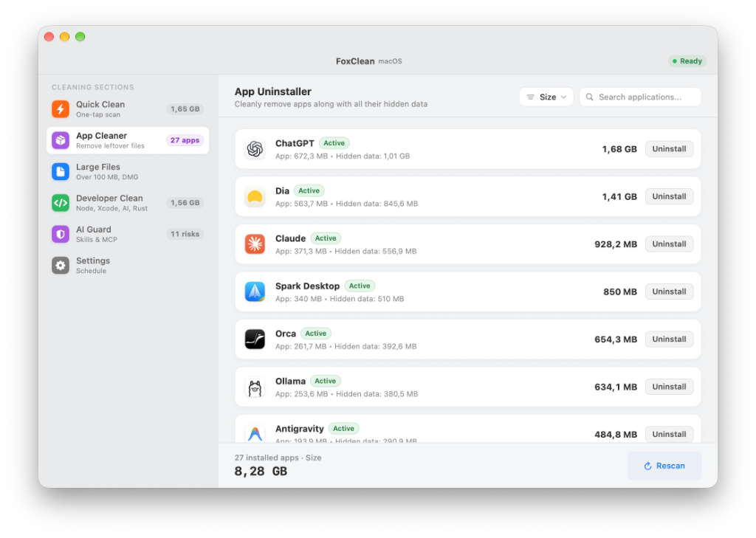Click the ChatGPT app icon
Screen dimensions: 756x538
point(255,149)
